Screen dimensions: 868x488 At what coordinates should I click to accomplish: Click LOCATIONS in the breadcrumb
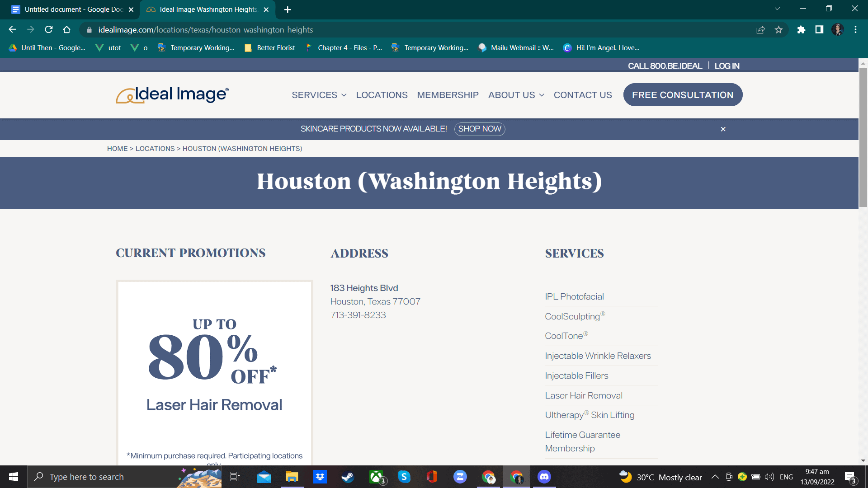coord(155,149)
